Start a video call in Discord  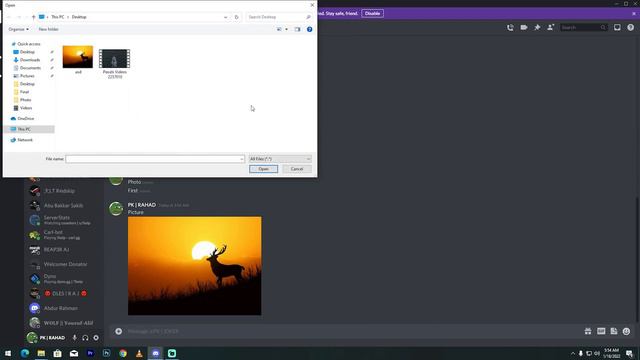(524, 27)
